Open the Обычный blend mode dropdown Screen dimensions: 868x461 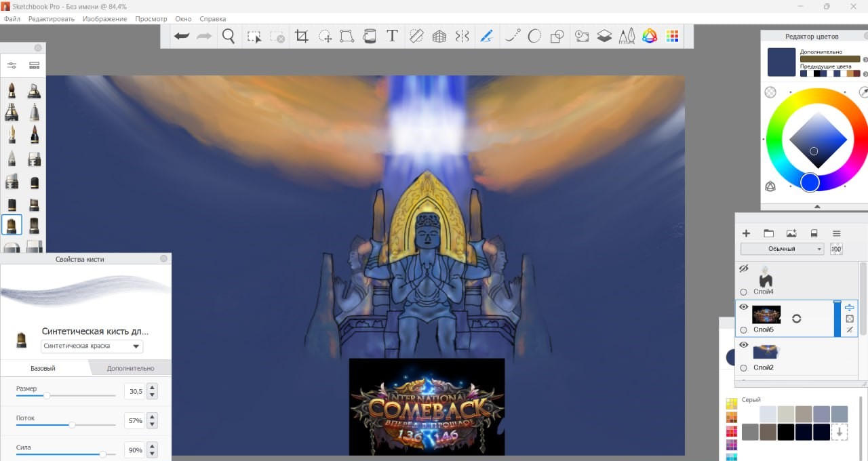pos(782,249)
